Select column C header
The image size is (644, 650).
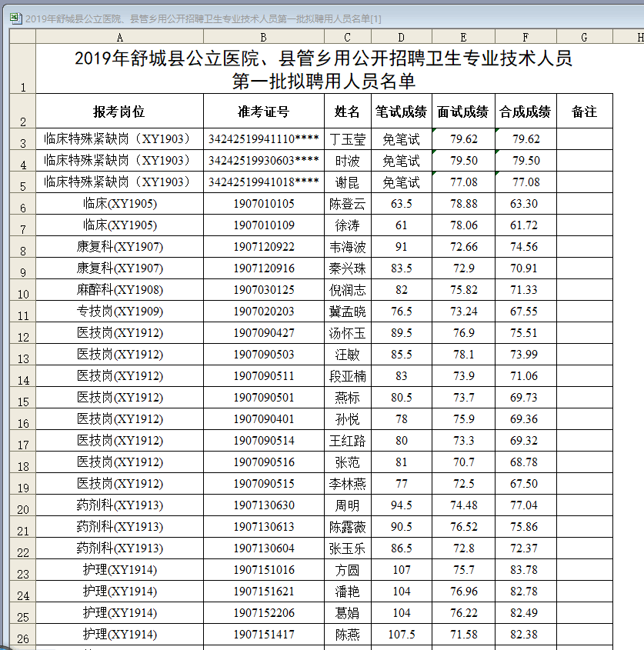348,38
